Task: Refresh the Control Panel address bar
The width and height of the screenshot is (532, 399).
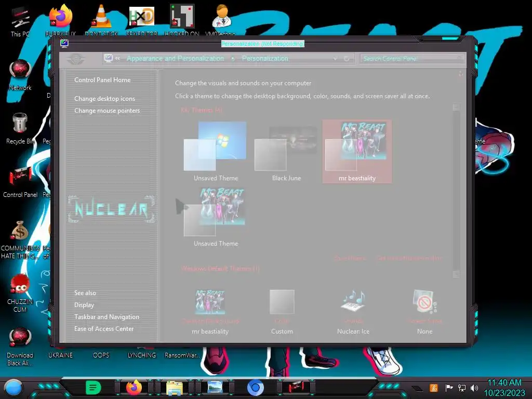Action: tap(347, 59)
